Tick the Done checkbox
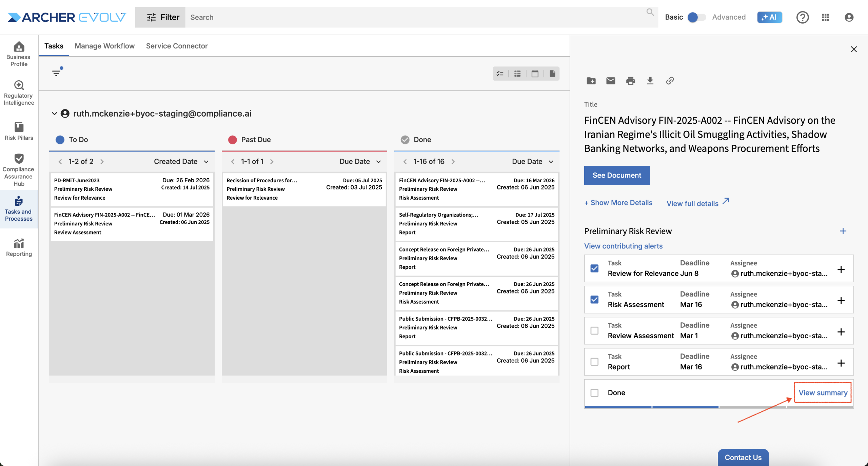 coord(594,393)
